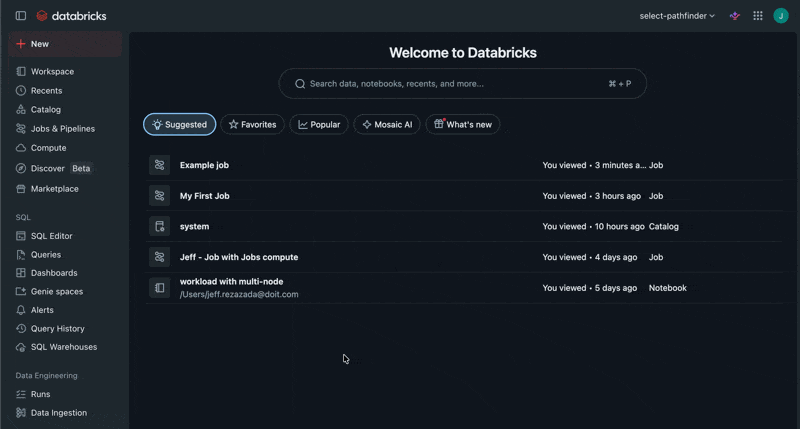Click the Dashboards grid icon
Screen dimensions: 800x429
(21, 273)
